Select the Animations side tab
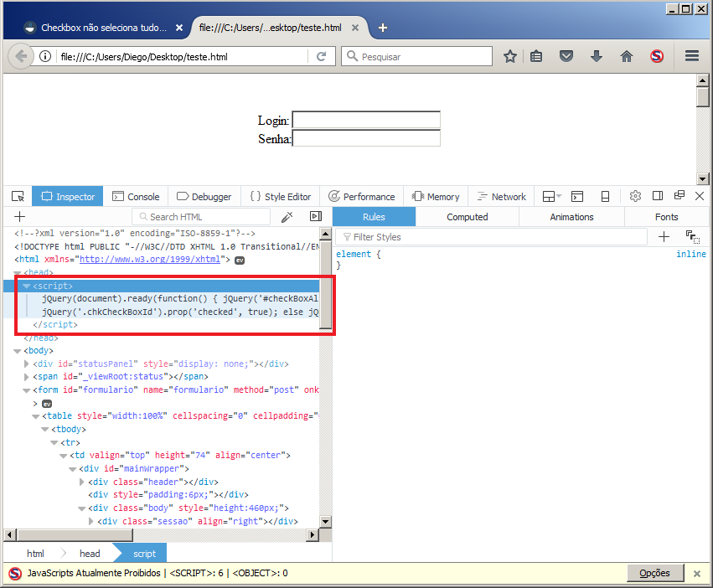The width and height of the screenshot is (713, 588). tap(571, 217)
